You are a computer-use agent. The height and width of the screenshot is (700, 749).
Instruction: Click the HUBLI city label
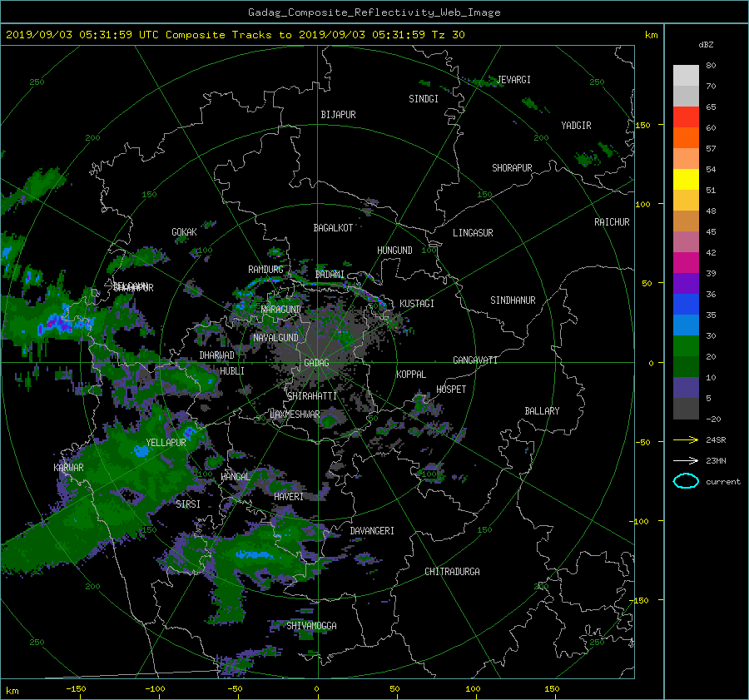(232, 371)
